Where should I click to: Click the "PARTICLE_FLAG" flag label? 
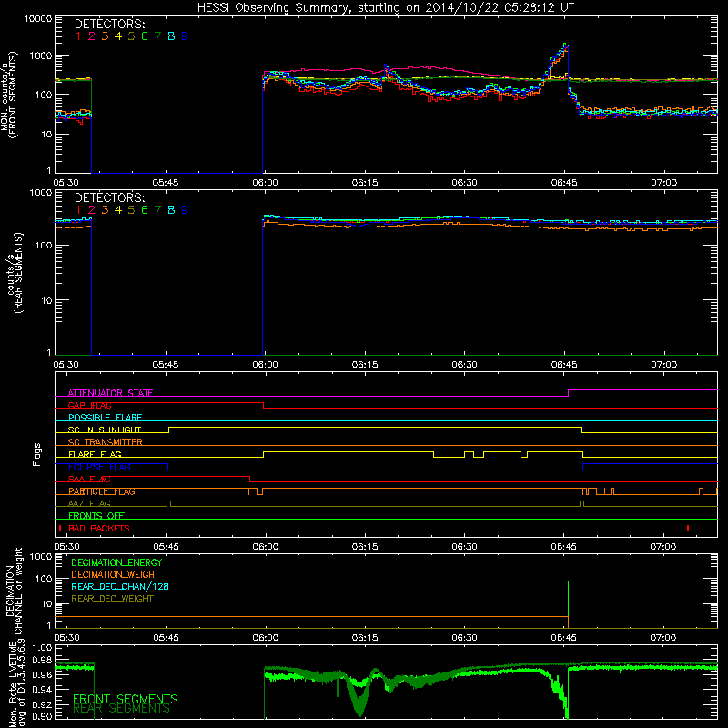tap(102, 491)
